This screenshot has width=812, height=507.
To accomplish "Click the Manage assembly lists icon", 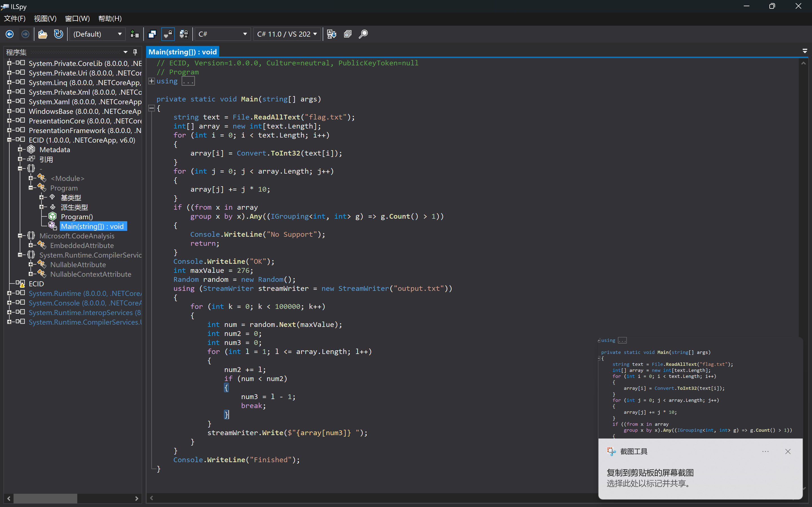I will pos(135,34).
